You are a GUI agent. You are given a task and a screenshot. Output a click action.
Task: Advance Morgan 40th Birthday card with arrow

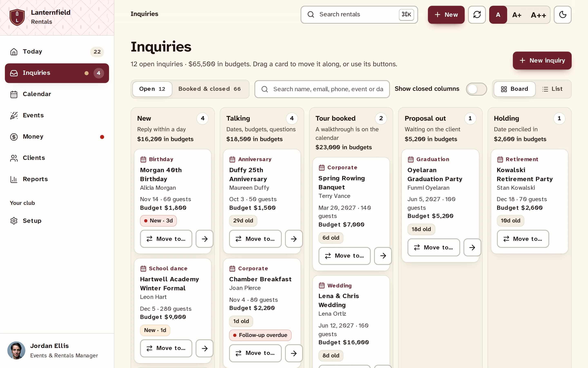[x=205, y=239]
